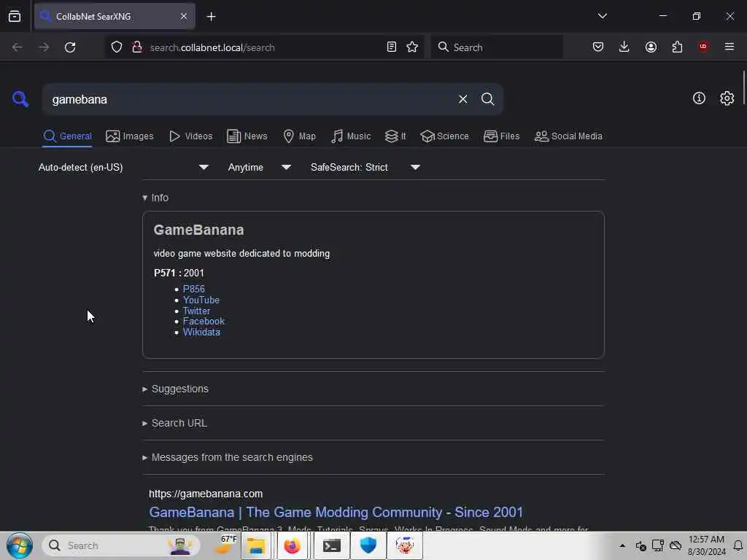
Task: Open Firefox account menu
Action: [651, 47]
